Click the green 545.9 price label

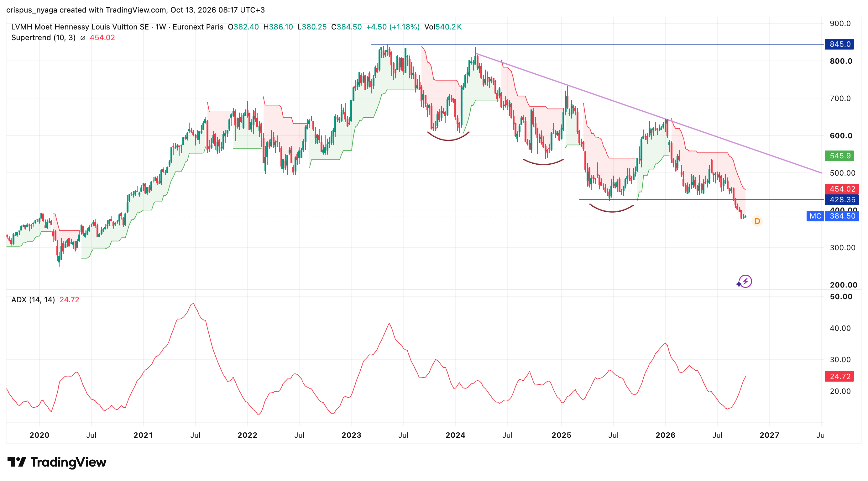tap(839, 156)
